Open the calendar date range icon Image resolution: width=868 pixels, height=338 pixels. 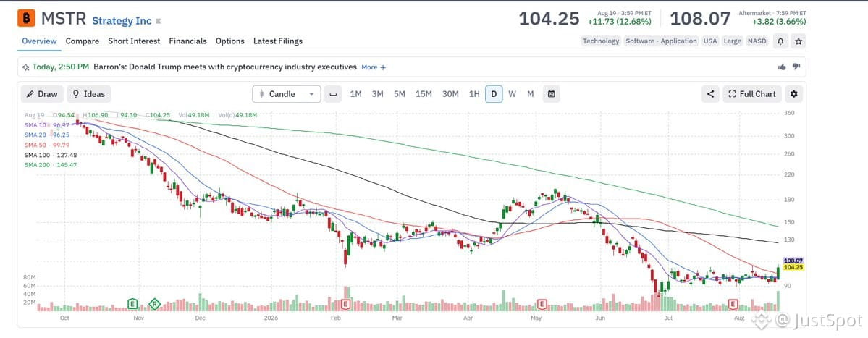pos(552,94)
